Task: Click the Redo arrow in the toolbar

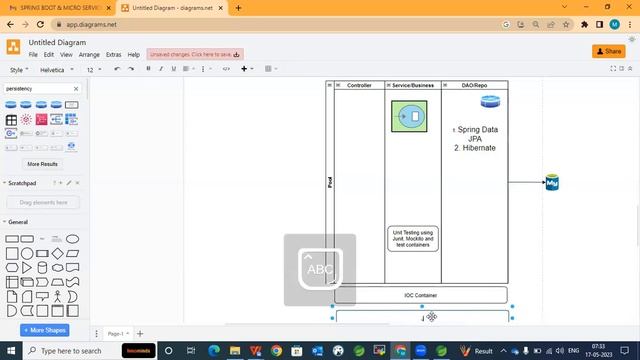Action: pos(131,69)
